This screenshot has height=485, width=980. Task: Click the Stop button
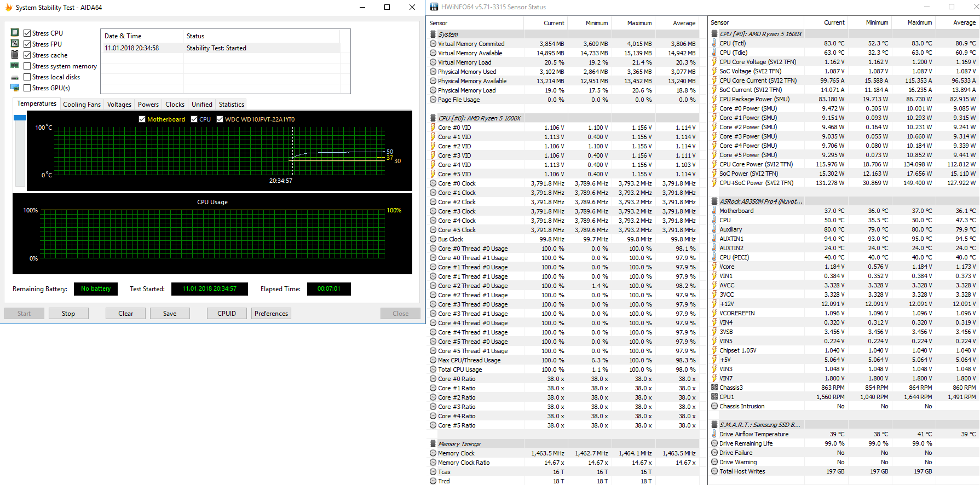click(68, 314)
